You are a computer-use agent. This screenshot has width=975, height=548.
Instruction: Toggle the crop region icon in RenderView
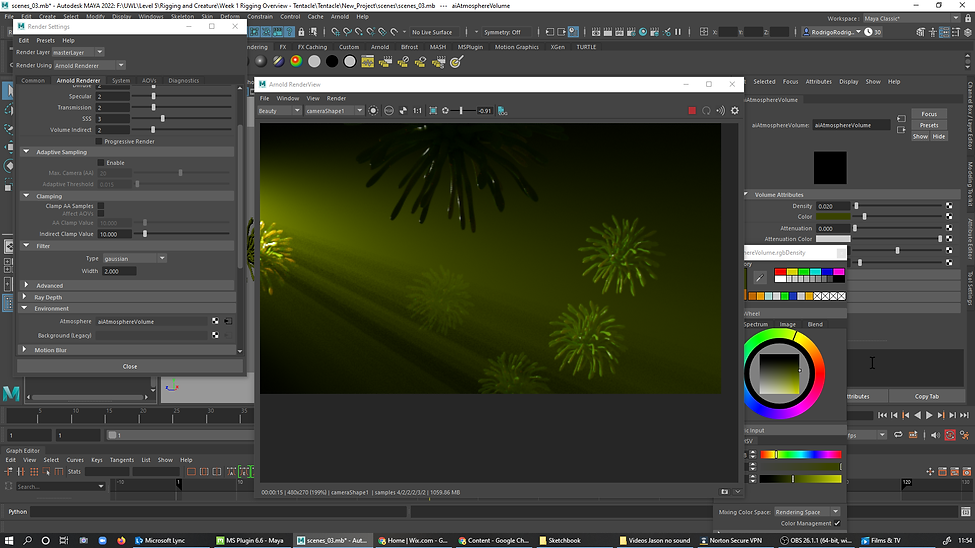click(433, 111)
